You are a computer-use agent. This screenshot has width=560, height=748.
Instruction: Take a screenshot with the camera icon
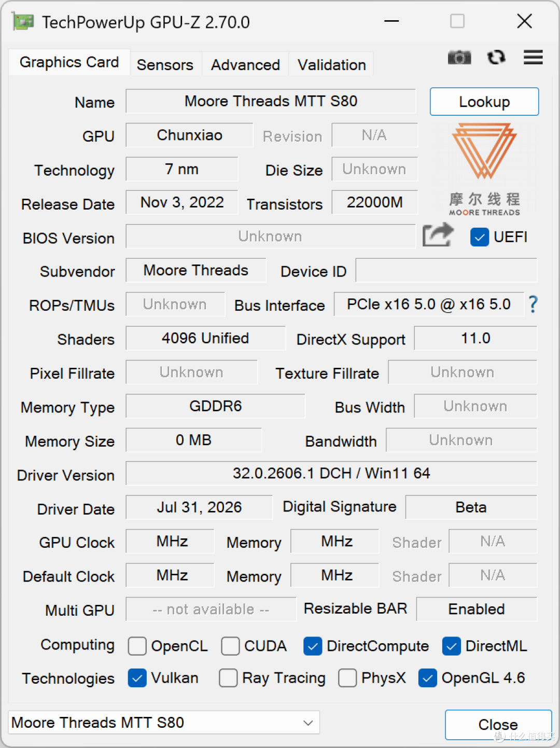(459, 57)
